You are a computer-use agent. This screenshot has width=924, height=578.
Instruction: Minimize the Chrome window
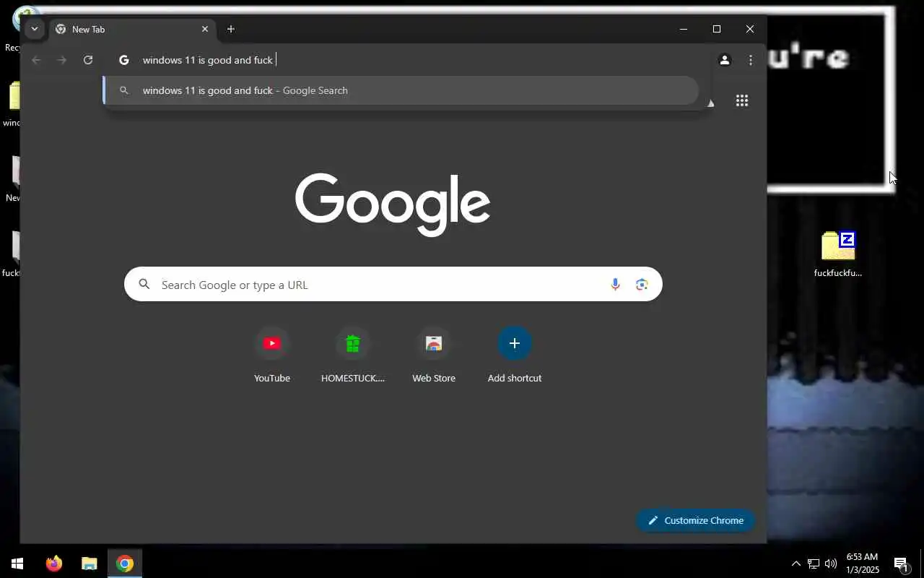point(684,29)
